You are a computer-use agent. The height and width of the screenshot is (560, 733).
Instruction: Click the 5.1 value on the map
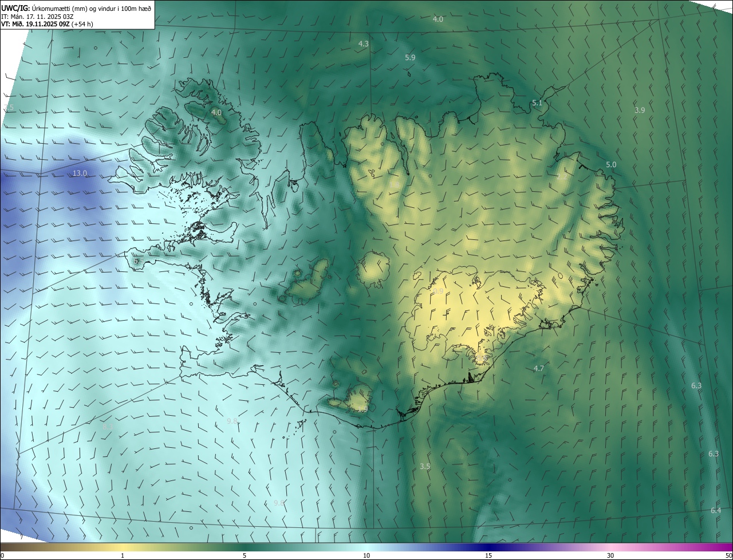point(537,103)
